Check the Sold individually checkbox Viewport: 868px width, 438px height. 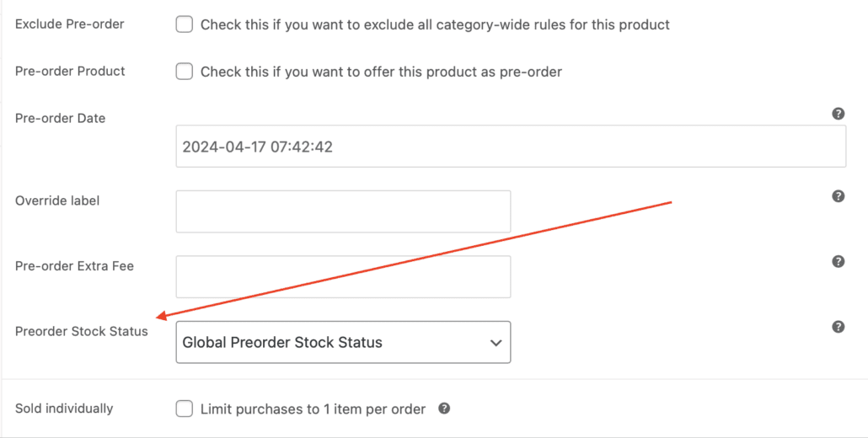184,409
